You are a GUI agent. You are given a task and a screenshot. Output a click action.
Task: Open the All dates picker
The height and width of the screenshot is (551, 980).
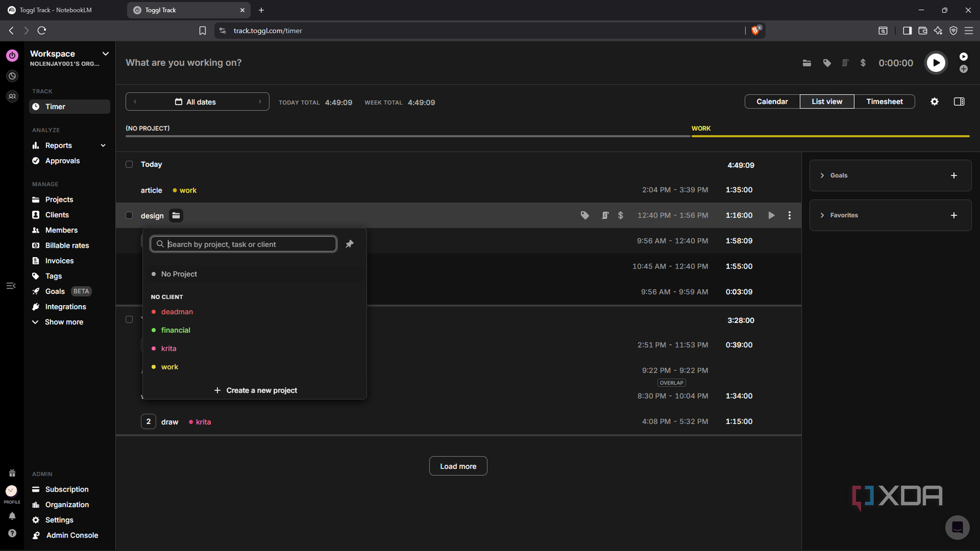(196, 102)
